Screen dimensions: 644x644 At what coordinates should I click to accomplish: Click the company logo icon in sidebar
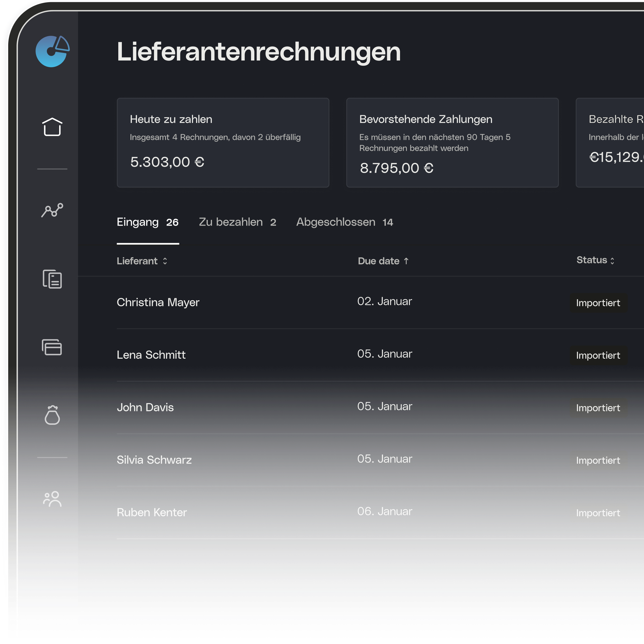(52, 52)
